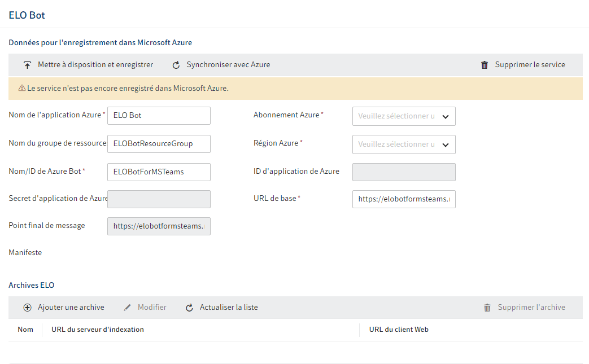Viewport: 589px width, 364px height.
Task: Click warning triangle icon in yellow banner
Action: 22,88
